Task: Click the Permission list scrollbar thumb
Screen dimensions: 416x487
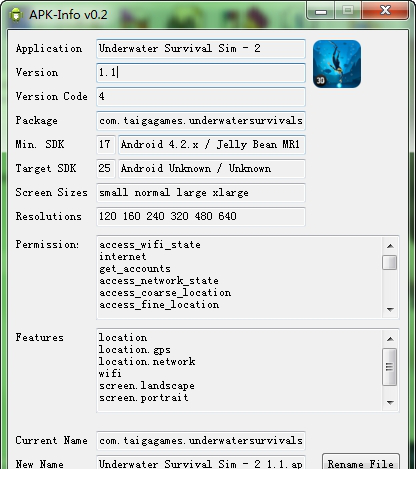Action: coord(390,262)
